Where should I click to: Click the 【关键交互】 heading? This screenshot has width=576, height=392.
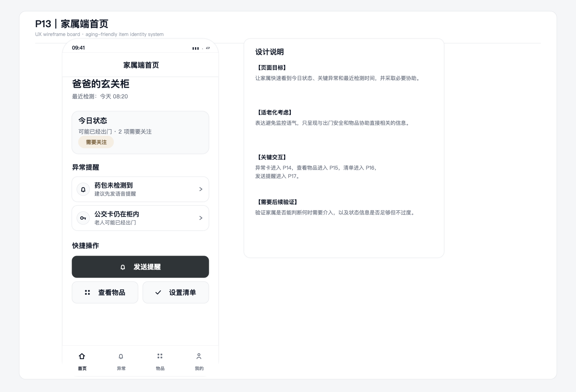point(272,157)
